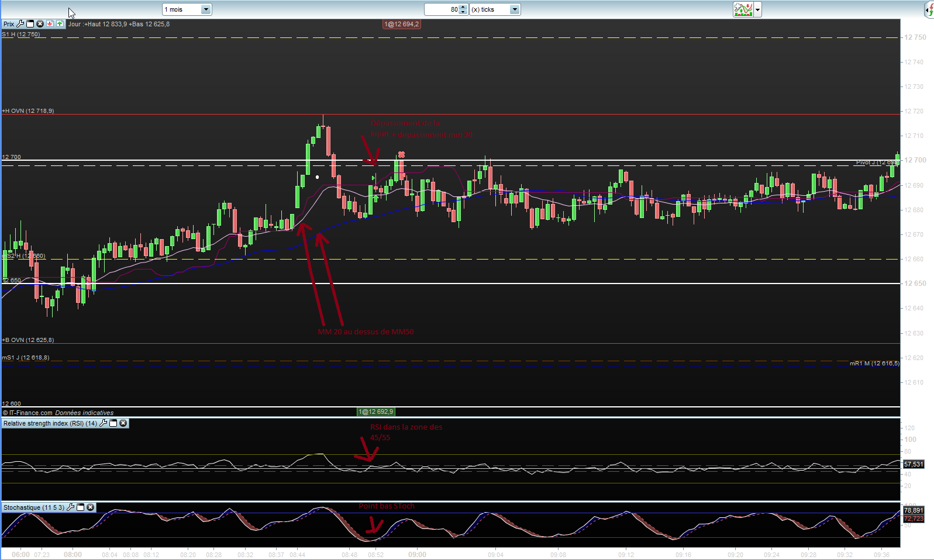Select the mS1 J (12 618,8) level label
Screen dimensions: 934x560
[x=26, y=358]
